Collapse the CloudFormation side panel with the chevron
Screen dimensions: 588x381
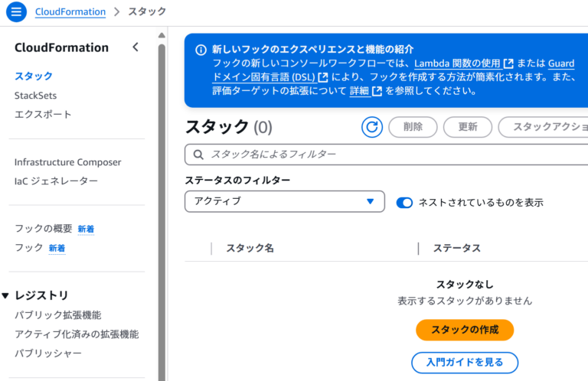(x=136, y=47)
